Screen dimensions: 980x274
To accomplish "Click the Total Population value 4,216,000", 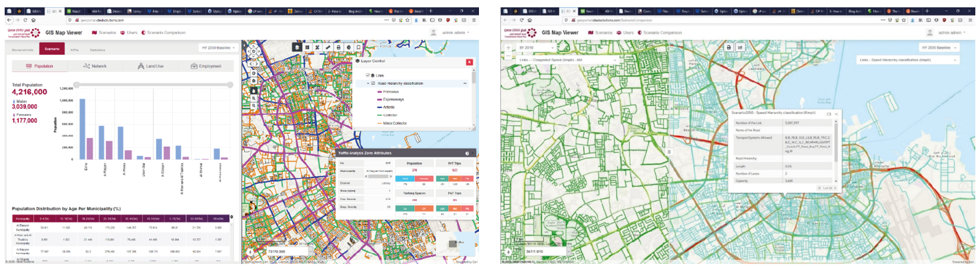I will click(x=29, y=92).
